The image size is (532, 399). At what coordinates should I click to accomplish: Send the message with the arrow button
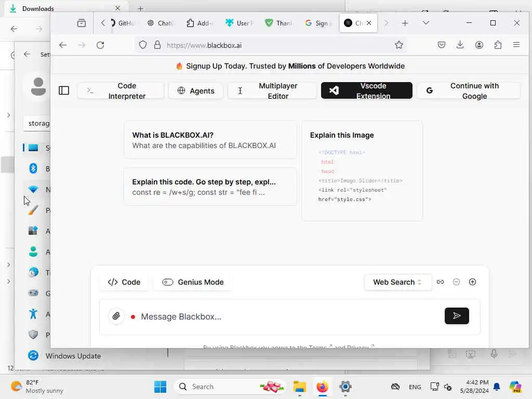pyautogui.click(x=457, y=316)
